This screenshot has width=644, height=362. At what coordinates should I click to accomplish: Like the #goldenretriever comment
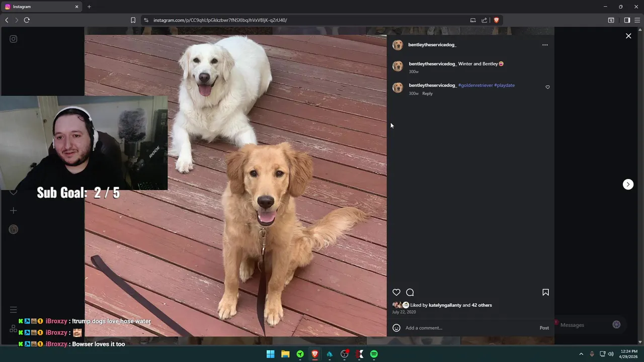point(547,87)
